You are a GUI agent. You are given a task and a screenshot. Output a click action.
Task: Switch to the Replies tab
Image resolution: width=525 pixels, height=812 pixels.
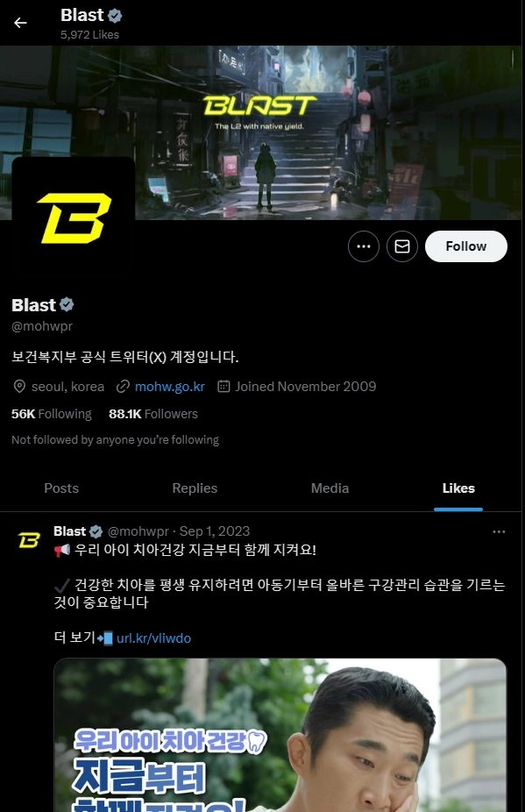(x=195, y=488)
